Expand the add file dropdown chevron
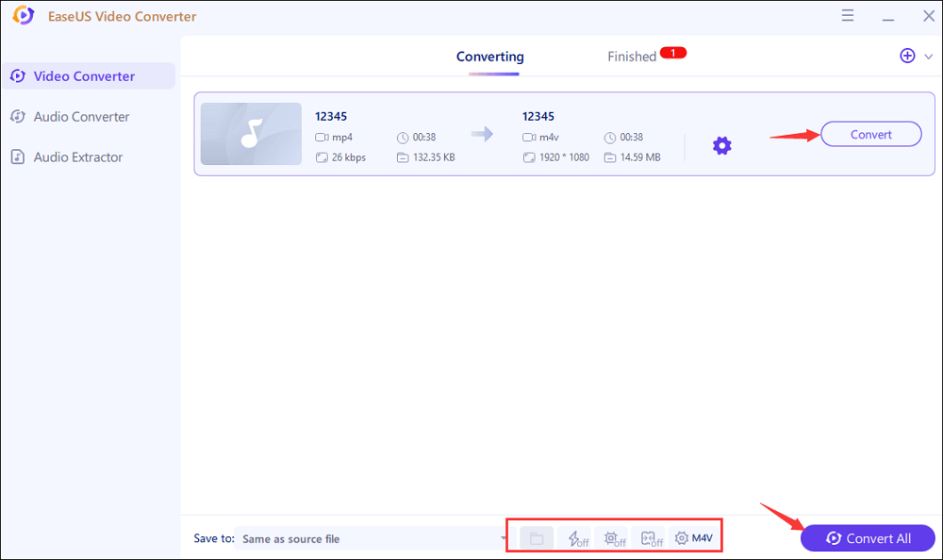Image resolution: width=943 pixels, height=560 pixels. [929, 57]
